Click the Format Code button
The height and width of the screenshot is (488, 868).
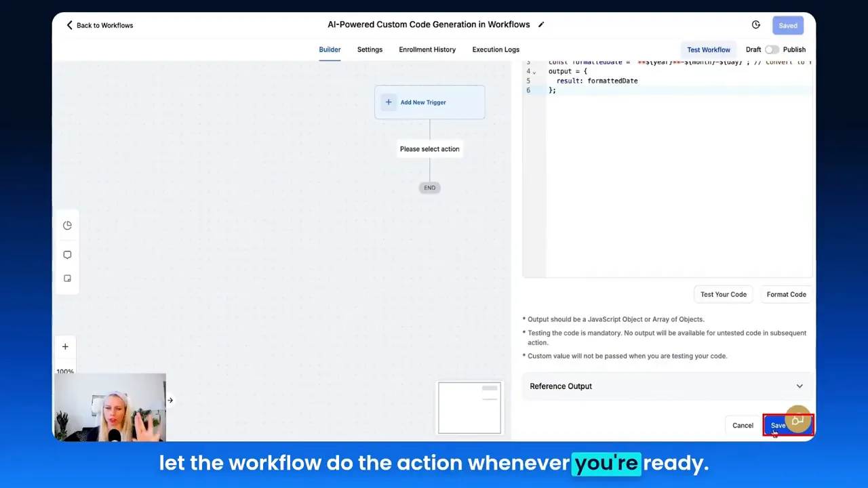click(x=787, y=295)
